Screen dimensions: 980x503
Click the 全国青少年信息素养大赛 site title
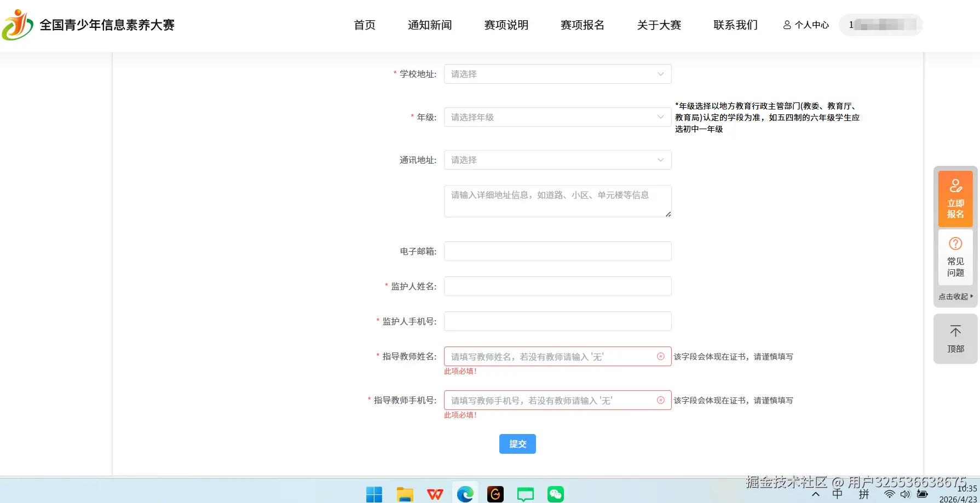pyautogui.click(x=107, y=25)
